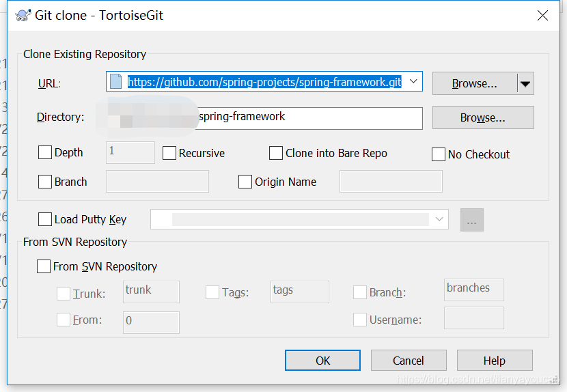Click the Depth value field
The width and height of the screenshot is (567, 392).
point(130,152)
